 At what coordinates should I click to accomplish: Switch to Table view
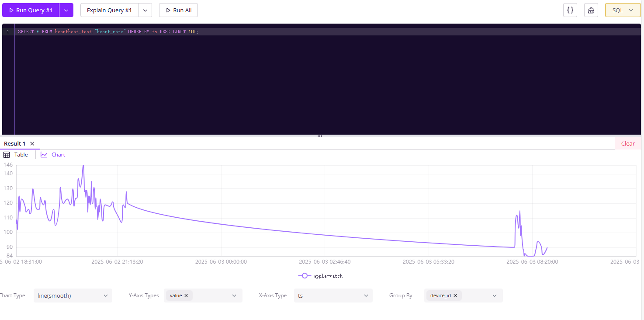coord(21,155)
